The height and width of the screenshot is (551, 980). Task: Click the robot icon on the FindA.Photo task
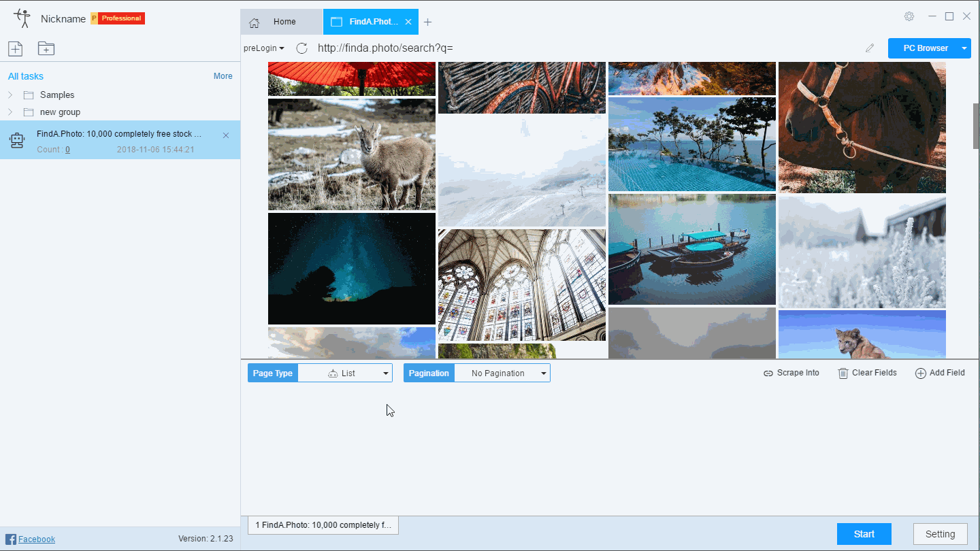pyautogui.click(x=16, y=140)
